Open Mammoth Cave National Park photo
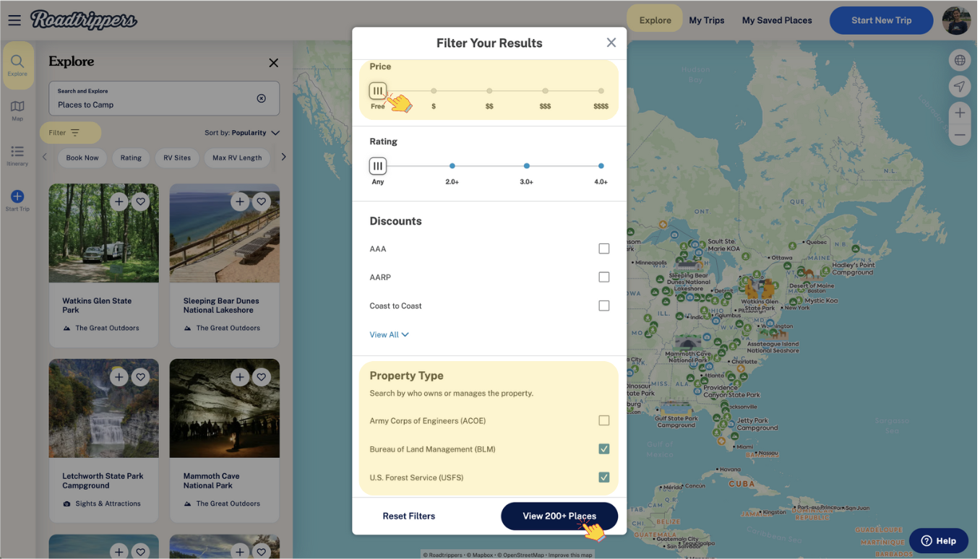Viewport: 980px width, 559px height. (225, 408)
